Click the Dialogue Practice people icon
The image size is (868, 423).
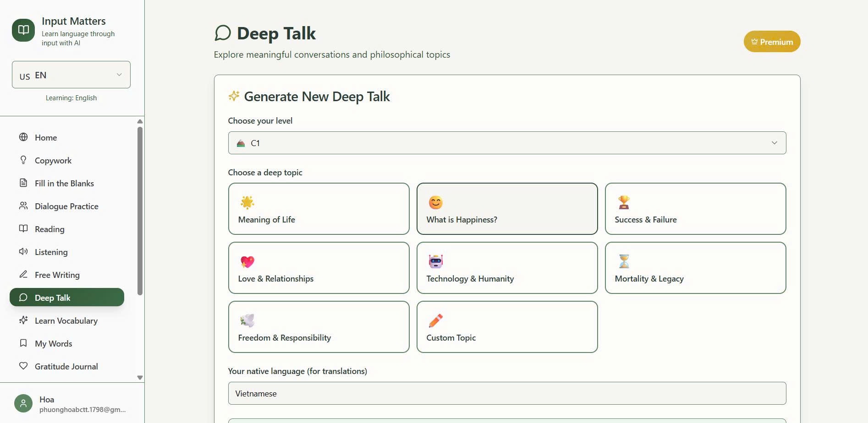(x=23, y=206)
